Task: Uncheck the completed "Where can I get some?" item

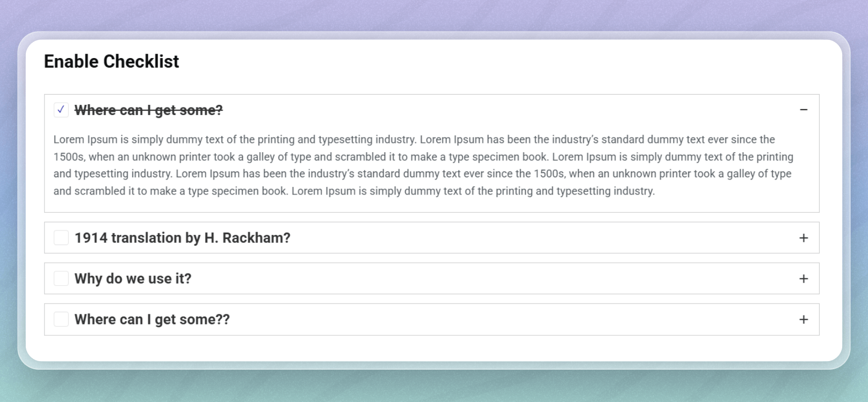Action: click(61, 110)
